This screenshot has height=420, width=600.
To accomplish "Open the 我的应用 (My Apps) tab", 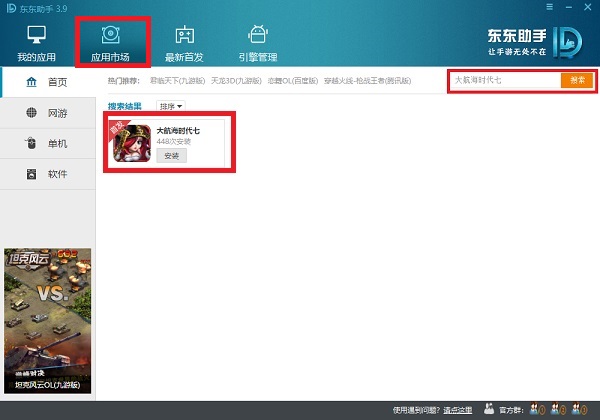I will [36, 43].
